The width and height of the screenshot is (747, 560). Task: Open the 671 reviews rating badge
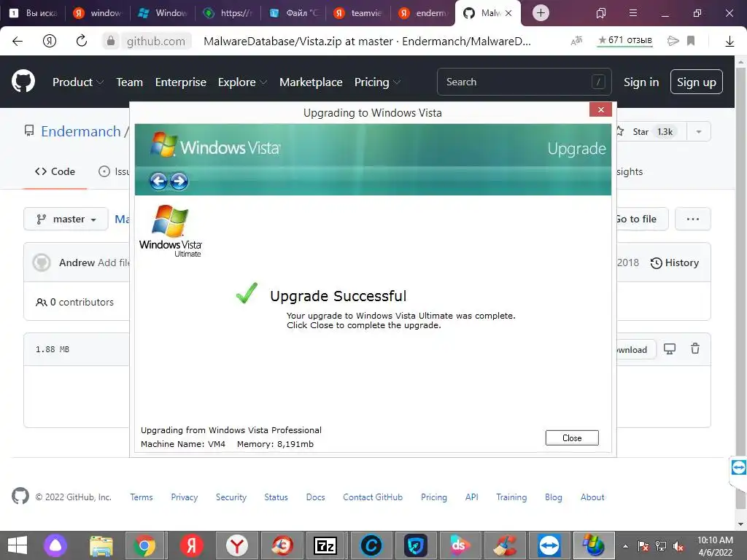click(x=624, y=41)
